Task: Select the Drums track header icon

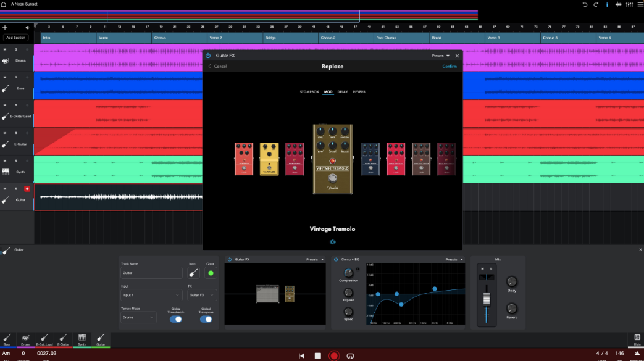Action: (6, 60)
